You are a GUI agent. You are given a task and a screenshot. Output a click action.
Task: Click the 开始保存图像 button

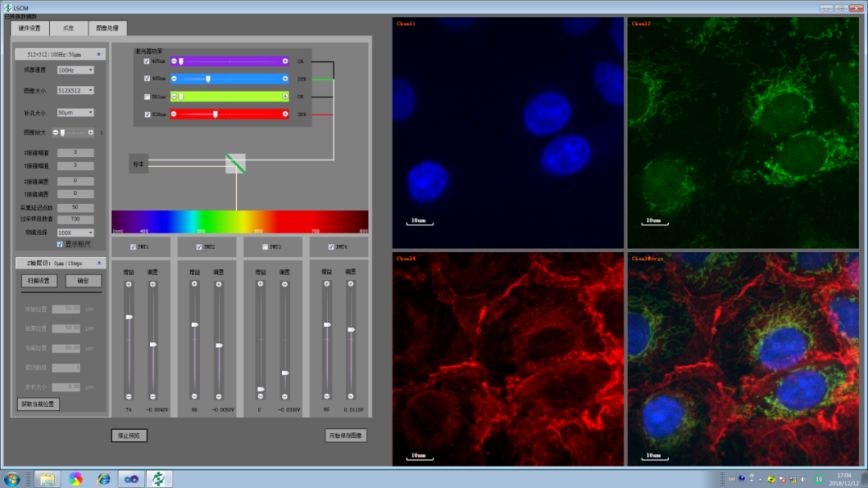pos(346,436)
